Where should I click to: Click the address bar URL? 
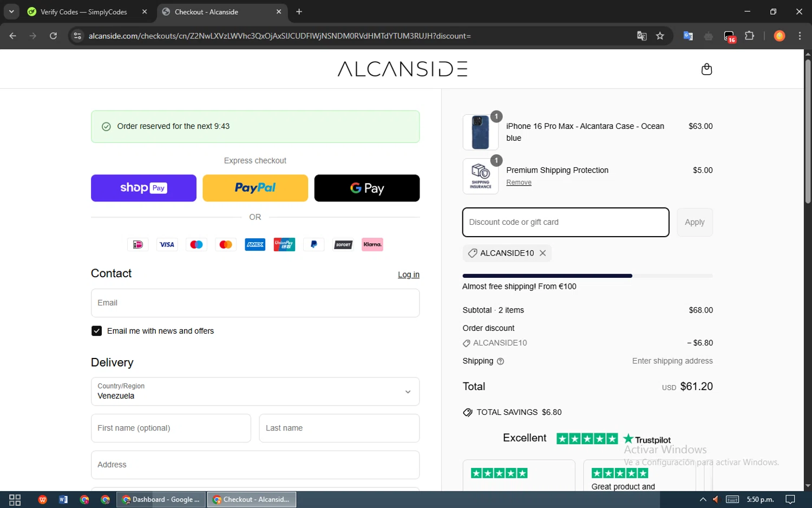coord(280,36)
